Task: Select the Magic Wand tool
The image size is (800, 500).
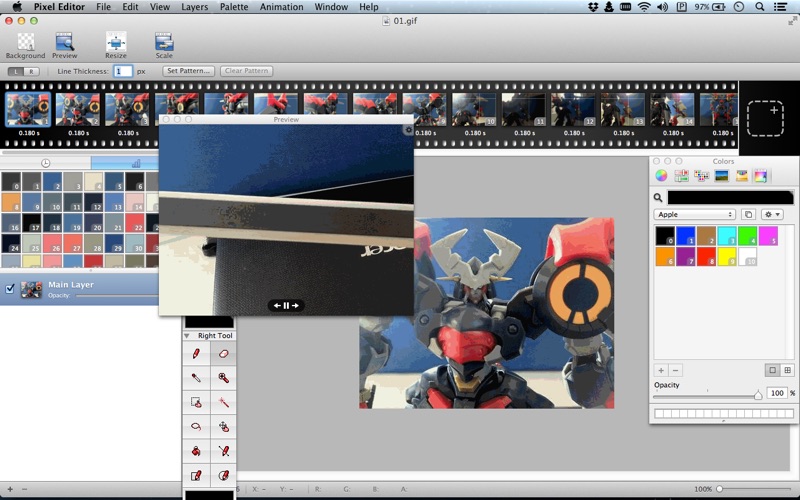Action: tap(224, 402)
